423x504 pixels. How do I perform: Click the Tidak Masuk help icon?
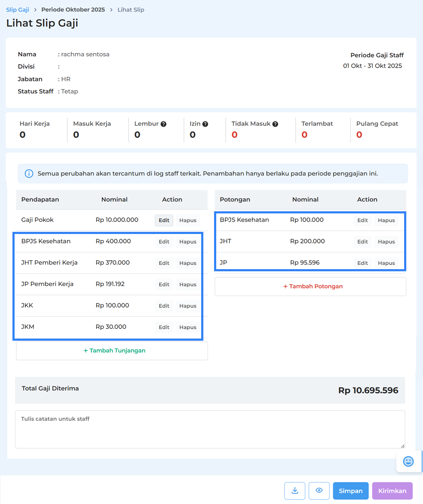pyautogui.click(x=275, y=124)
